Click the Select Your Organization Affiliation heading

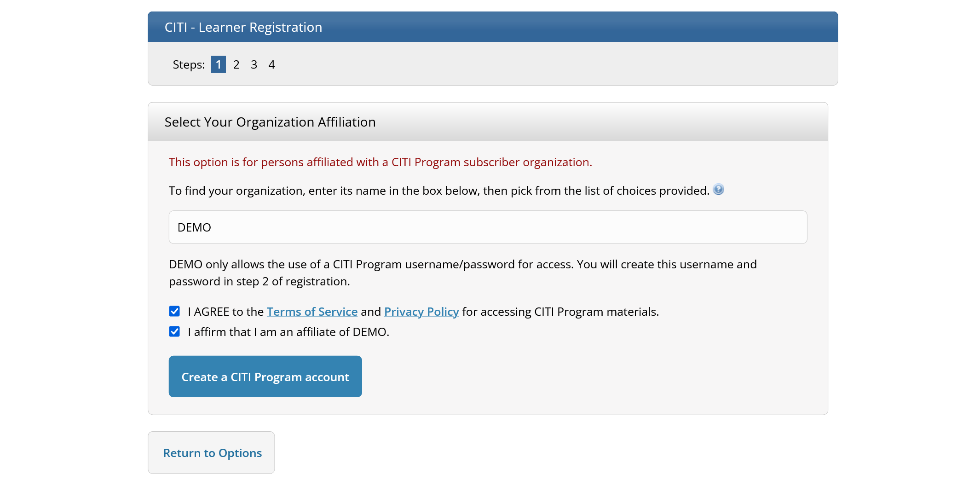click(270, 122)
